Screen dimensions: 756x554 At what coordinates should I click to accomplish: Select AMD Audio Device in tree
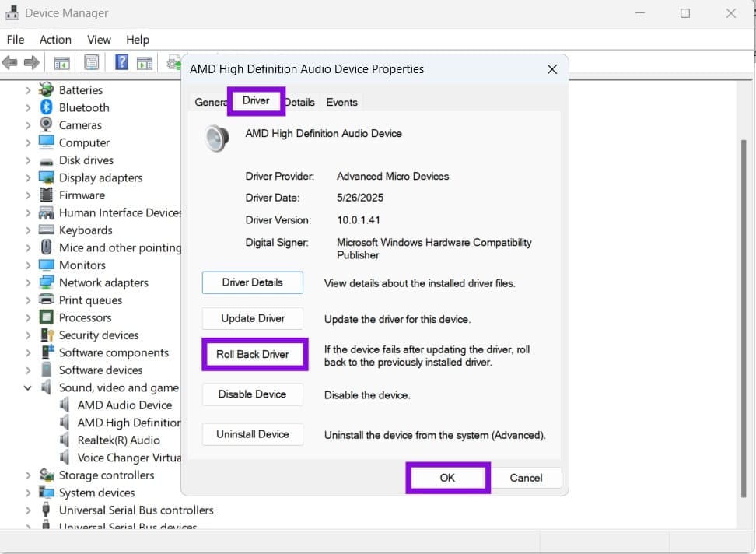coord(124,405)
